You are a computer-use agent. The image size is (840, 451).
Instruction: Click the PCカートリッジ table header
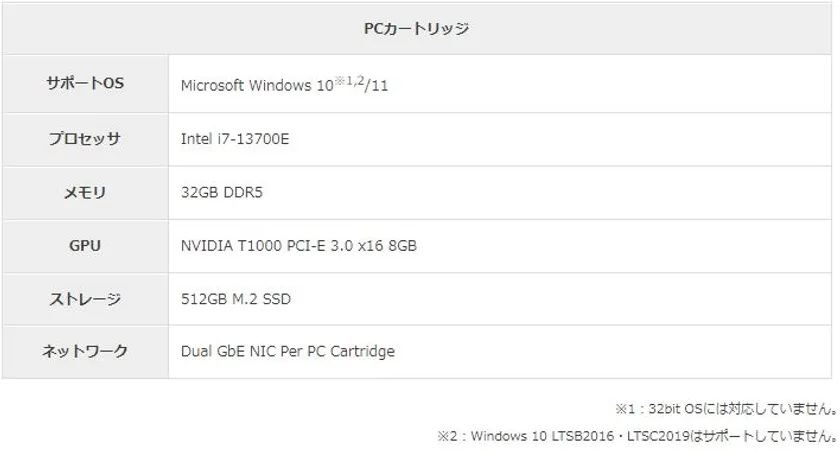pos(416,29)
